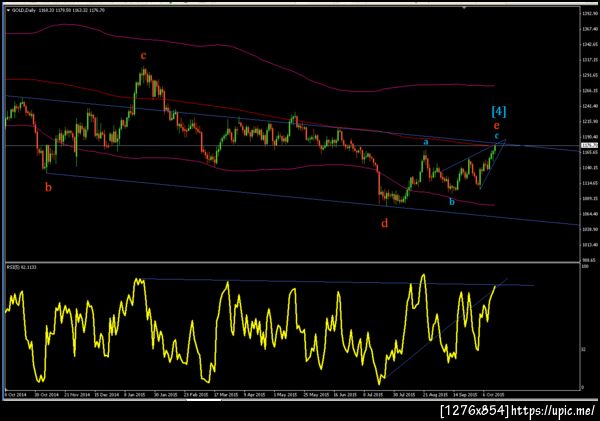Click the '15 Dec 2014' date on time axis
The image size is (600, 421).
(106, 395)
